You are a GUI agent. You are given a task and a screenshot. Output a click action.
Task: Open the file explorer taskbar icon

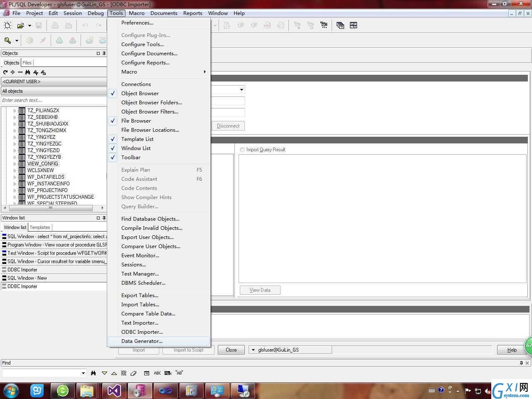[x=88, y=391]
